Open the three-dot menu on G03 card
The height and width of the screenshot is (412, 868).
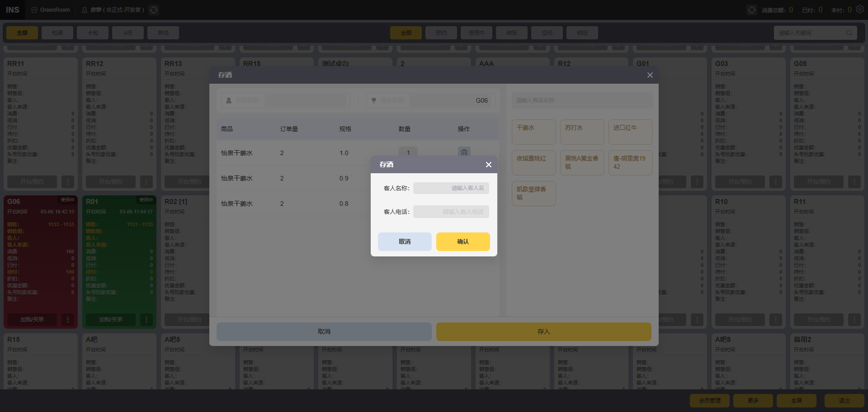[776, 182]
